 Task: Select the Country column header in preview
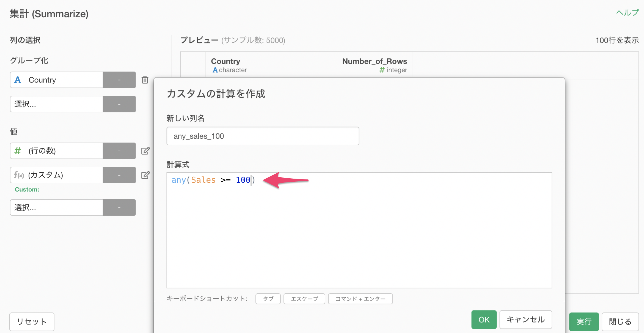270,65
